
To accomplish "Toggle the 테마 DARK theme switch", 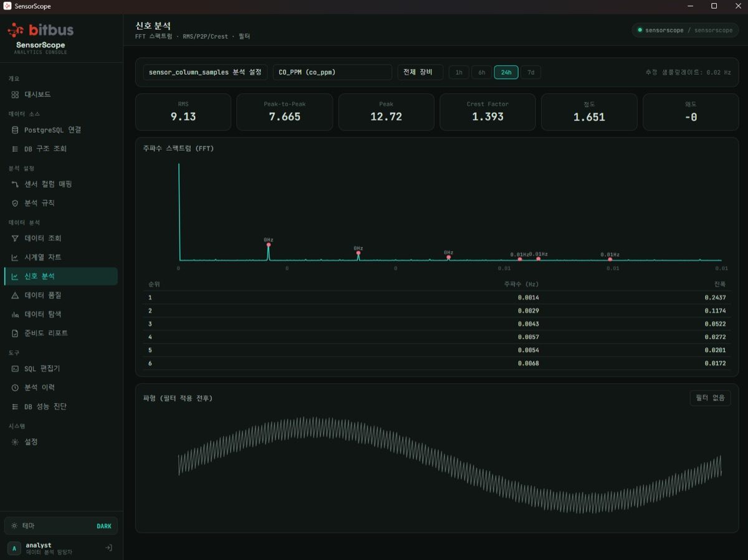I will point(60,526).
